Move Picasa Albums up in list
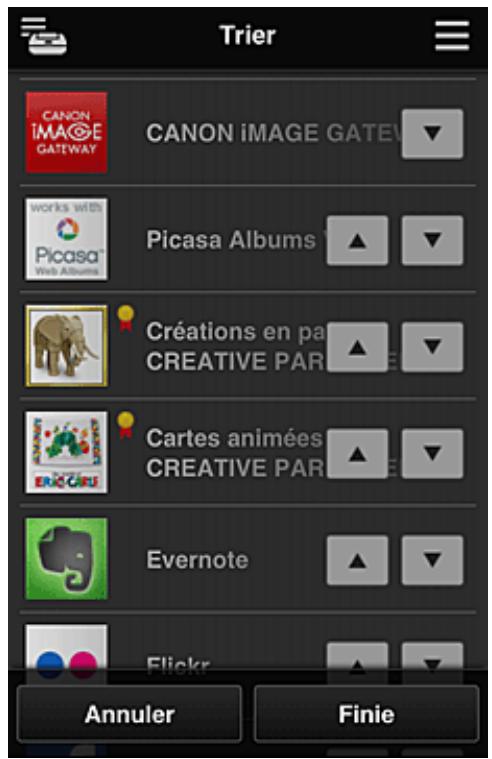 pos(357,241)
